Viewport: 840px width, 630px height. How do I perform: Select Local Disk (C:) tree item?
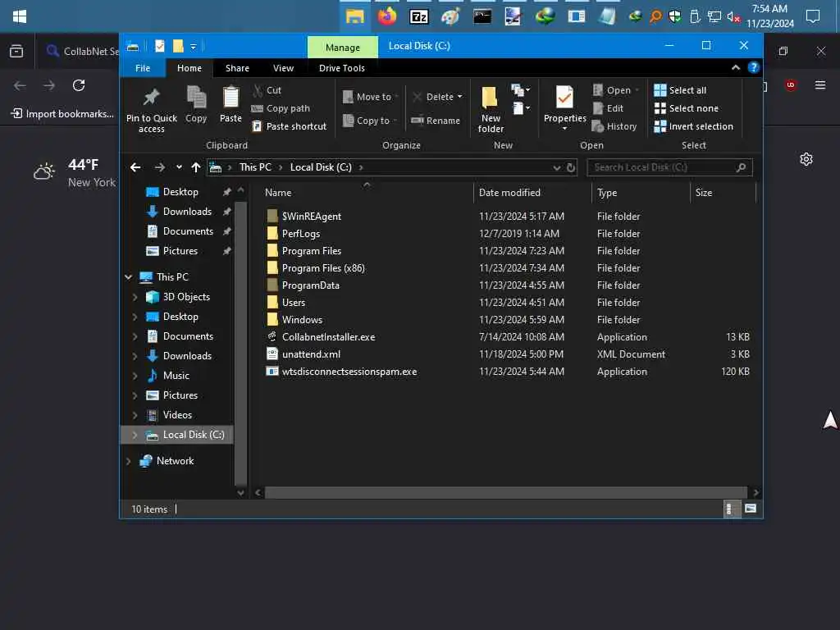(193, 435)
